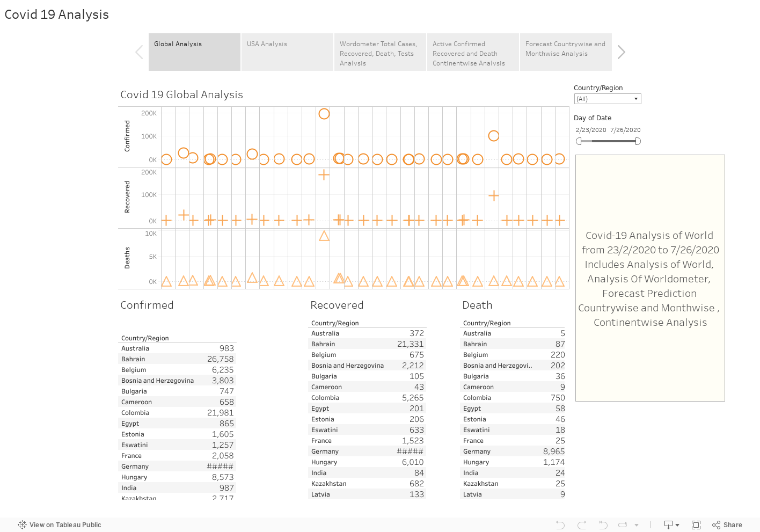Click the Day of Date slider right handle
The width and height of the screenshot is (760, 532).
(x=638, y=141)
